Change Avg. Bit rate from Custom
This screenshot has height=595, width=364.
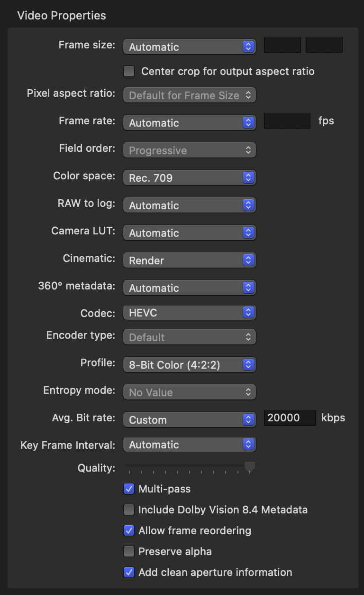coord(189,419)
